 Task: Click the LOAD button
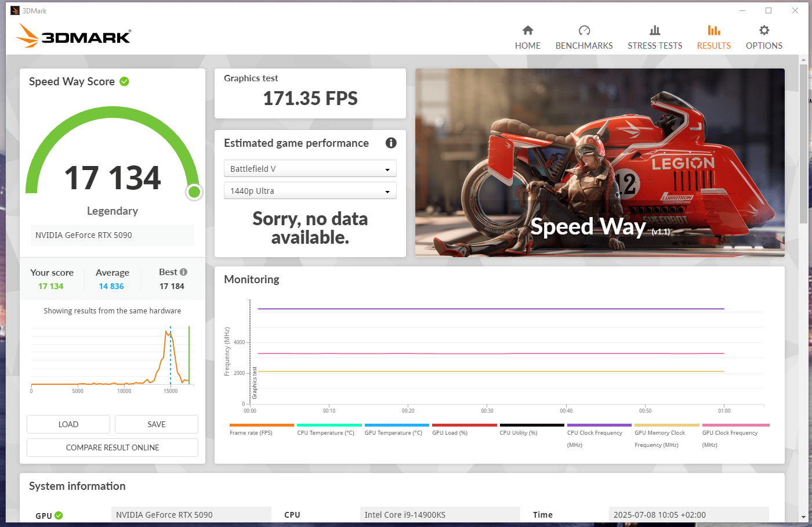tap(68, 424)
